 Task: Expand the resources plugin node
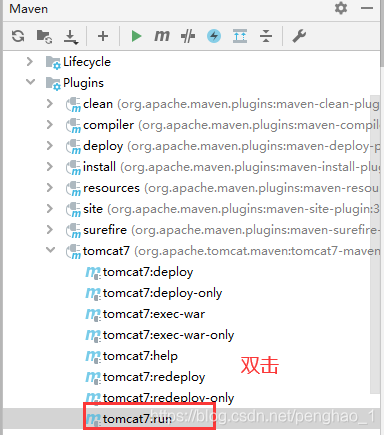pyautogui.click(x=50, y=188)
